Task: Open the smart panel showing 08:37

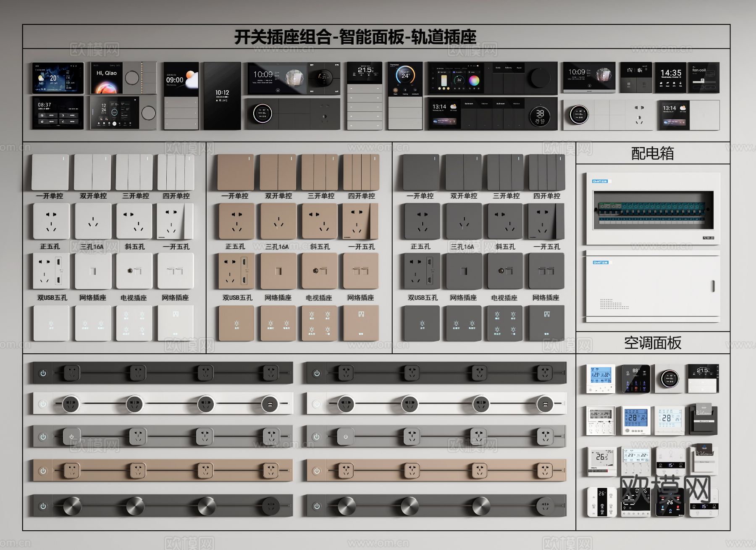Action: coord(58,113)
